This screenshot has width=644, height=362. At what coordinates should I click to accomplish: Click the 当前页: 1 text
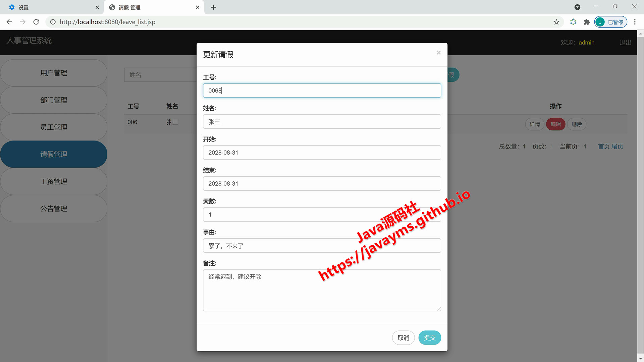573,146
